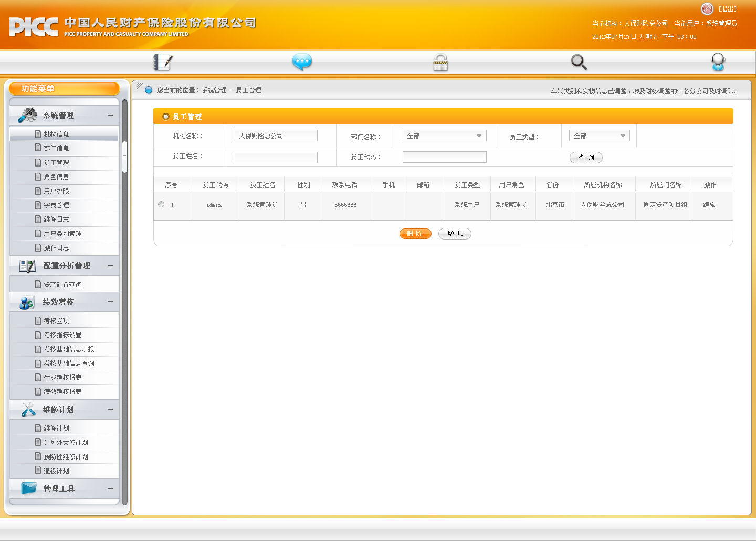Open 用户类别管理 in the sidebar
Image resolution: width=756 pixels, height=541 pixels.
(x=62, y=234)
